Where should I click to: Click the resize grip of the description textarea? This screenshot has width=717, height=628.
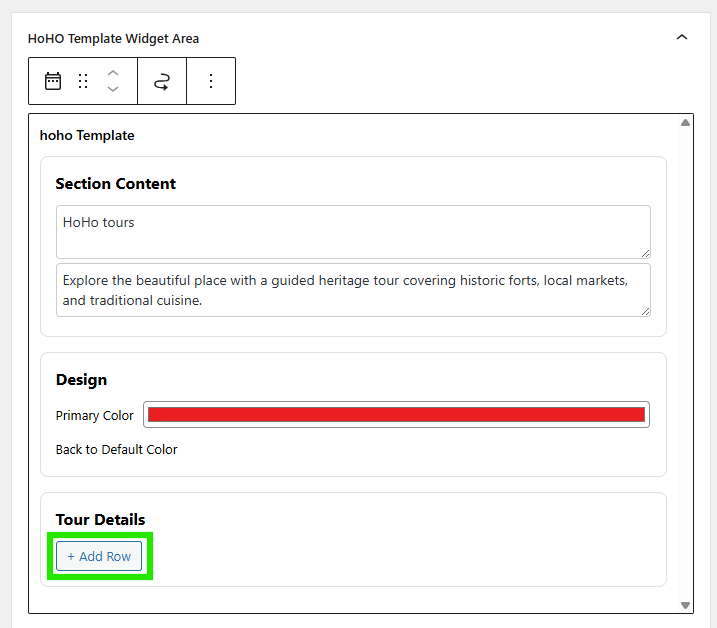coord(645,311)
